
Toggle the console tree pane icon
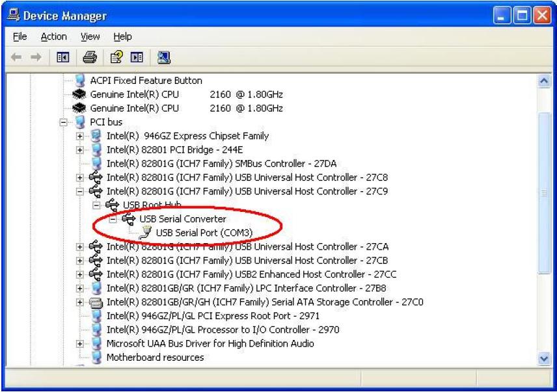click(x=63, y=57)
